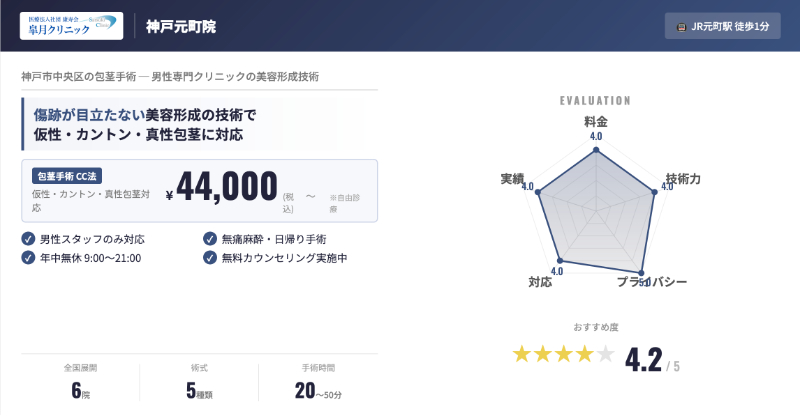
Task: Click the 手術時間 20〜50分 statistic
Action: click(x=318, y=382)
